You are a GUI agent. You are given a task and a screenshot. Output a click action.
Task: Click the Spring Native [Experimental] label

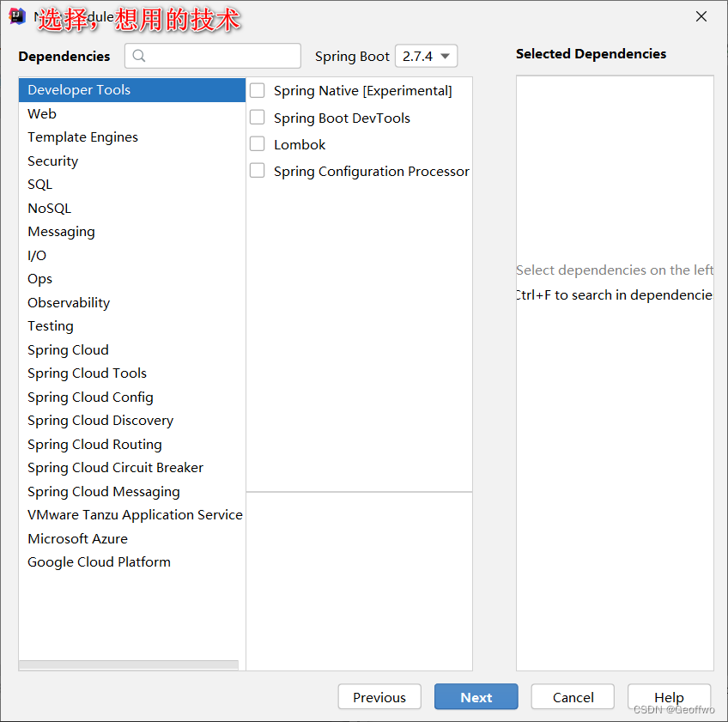362,90
